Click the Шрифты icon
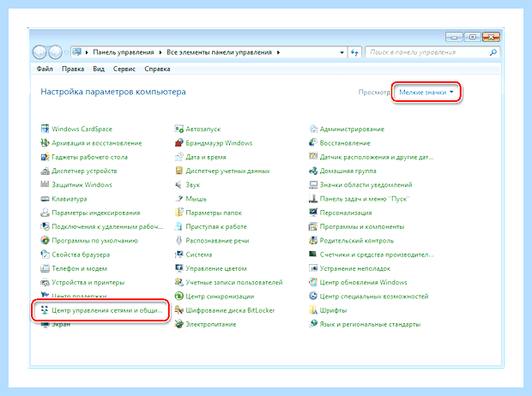532x396 pixels. click(x=313, y=310)
